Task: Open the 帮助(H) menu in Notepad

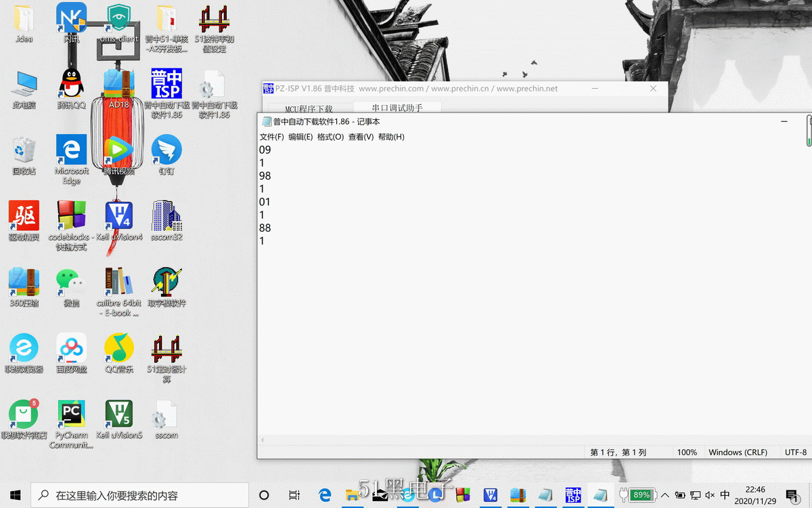Action: [x=391, y=137]
